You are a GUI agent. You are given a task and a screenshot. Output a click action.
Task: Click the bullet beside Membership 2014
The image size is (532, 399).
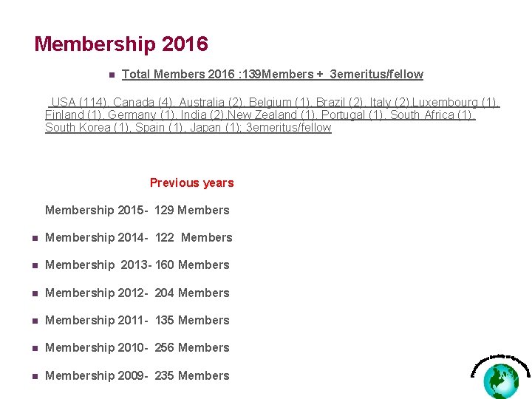click(35, 238)
